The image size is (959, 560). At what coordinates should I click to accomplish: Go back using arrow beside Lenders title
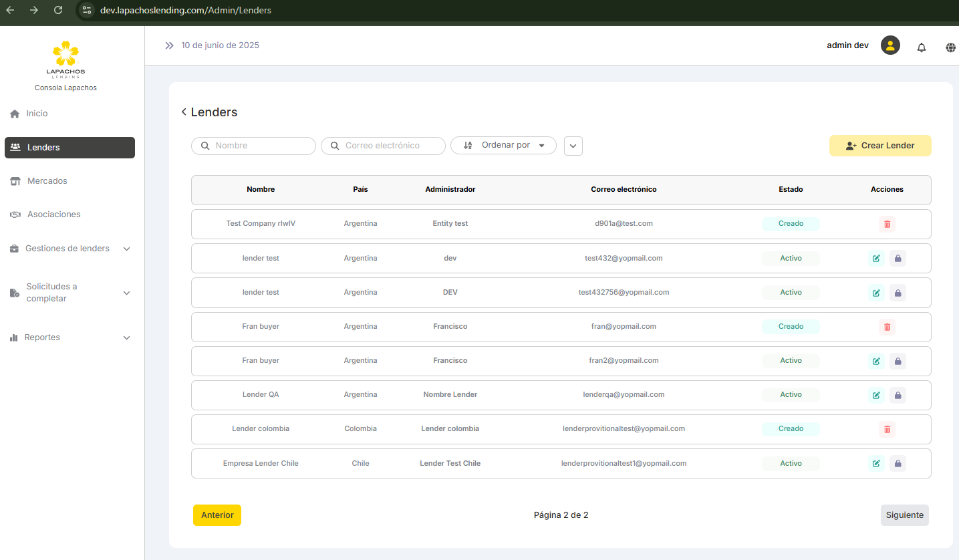[x=184, y=112]
